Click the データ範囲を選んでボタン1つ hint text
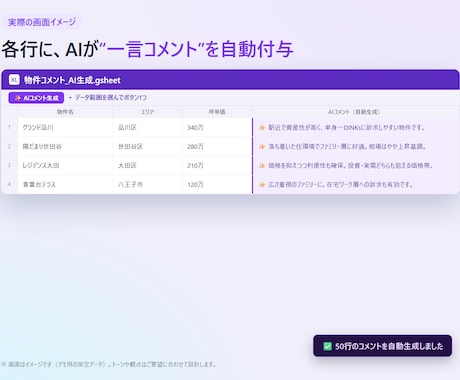Screen dimensions: 460x380 click(110, 98)
